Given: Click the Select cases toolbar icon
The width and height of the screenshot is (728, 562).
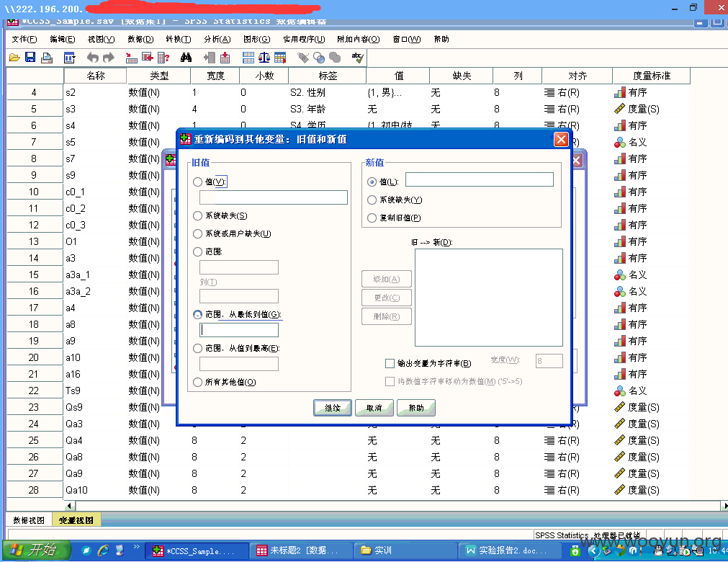Looking at the screenshot, I should click(280, 58).
